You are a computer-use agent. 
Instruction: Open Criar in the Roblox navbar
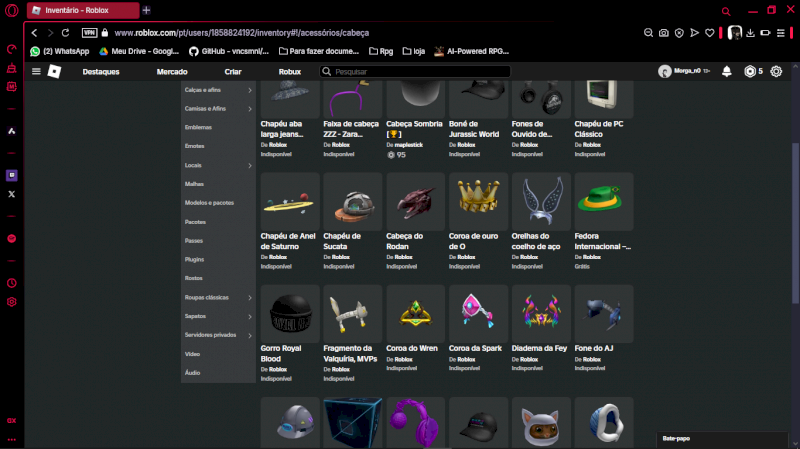[x=233, y=72]
